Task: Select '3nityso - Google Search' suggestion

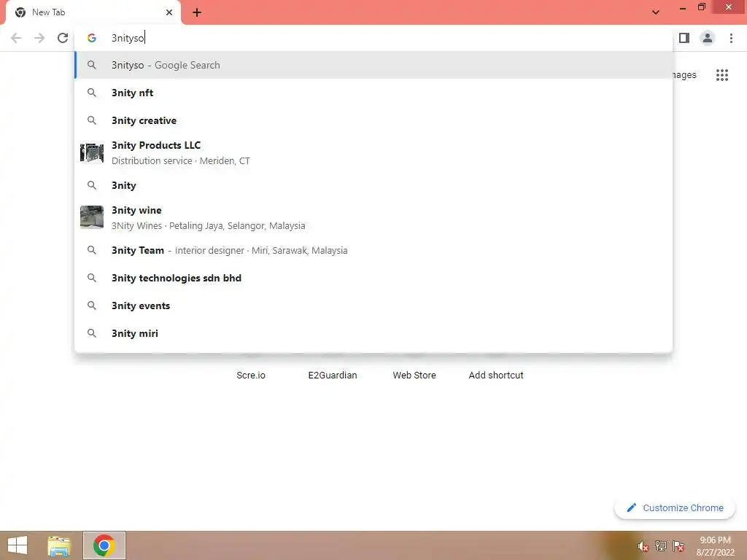Action: 373,65
